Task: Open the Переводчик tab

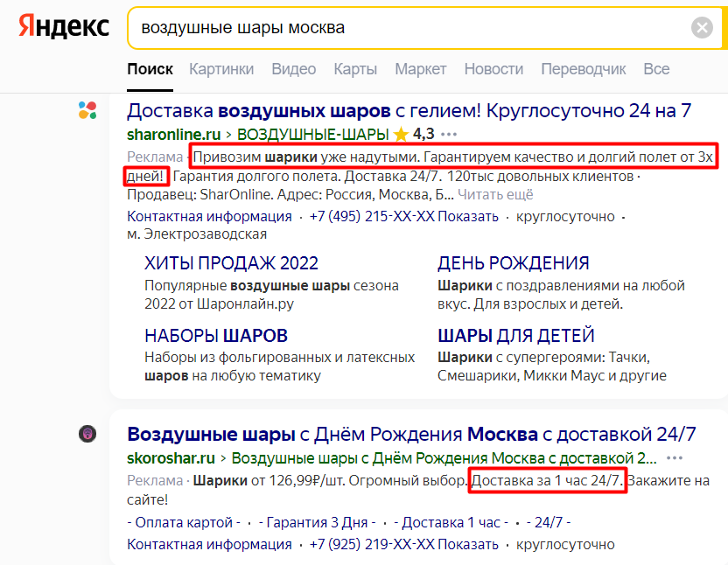Action: (584, 68)
